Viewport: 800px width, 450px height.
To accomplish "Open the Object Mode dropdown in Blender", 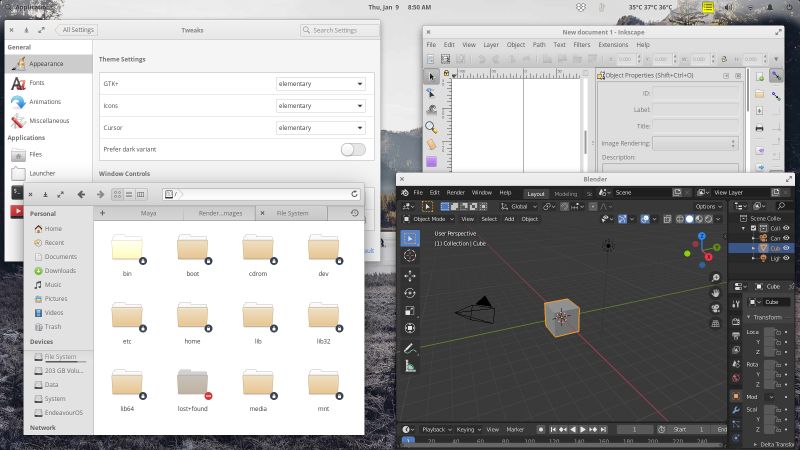I will [x=431, y=219].
